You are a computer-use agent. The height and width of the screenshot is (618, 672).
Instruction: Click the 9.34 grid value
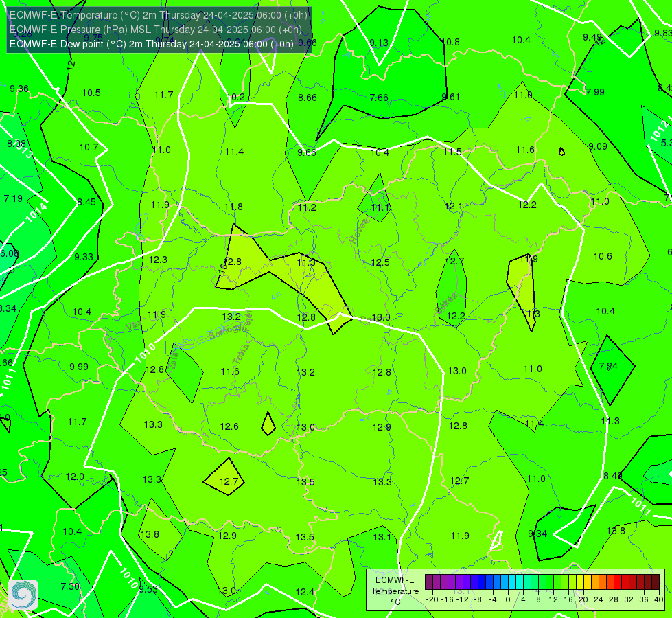tap(537, 534)
